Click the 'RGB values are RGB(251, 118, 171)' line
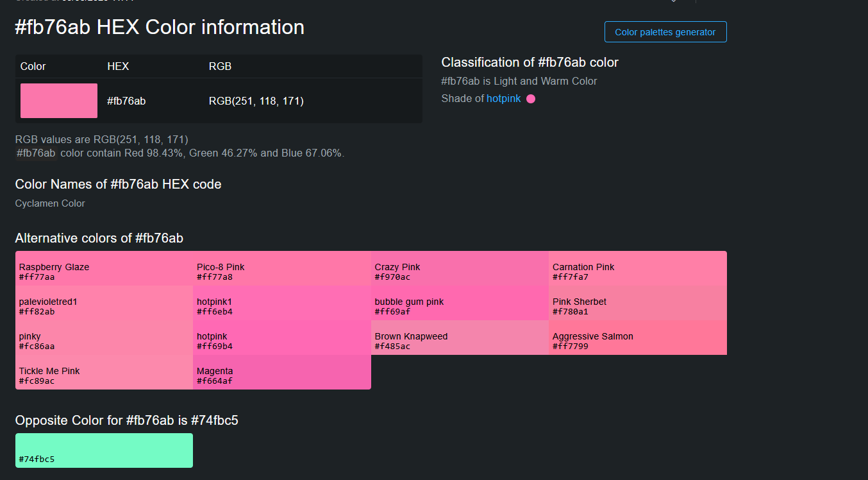The width and height of the screenshot is (868, 480). point(102,139)
